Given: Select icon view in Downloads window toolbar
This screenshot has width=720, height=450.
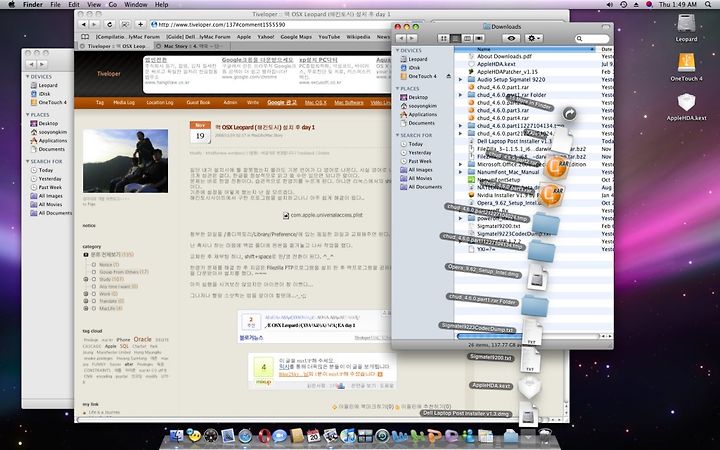Looking at the screenshot, I should 444,39.
